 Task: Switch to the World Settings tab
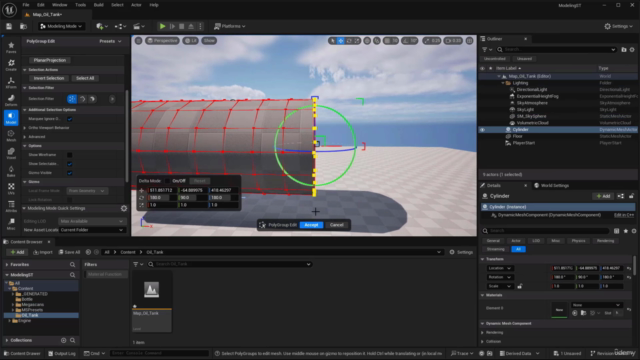coord(551,186)
